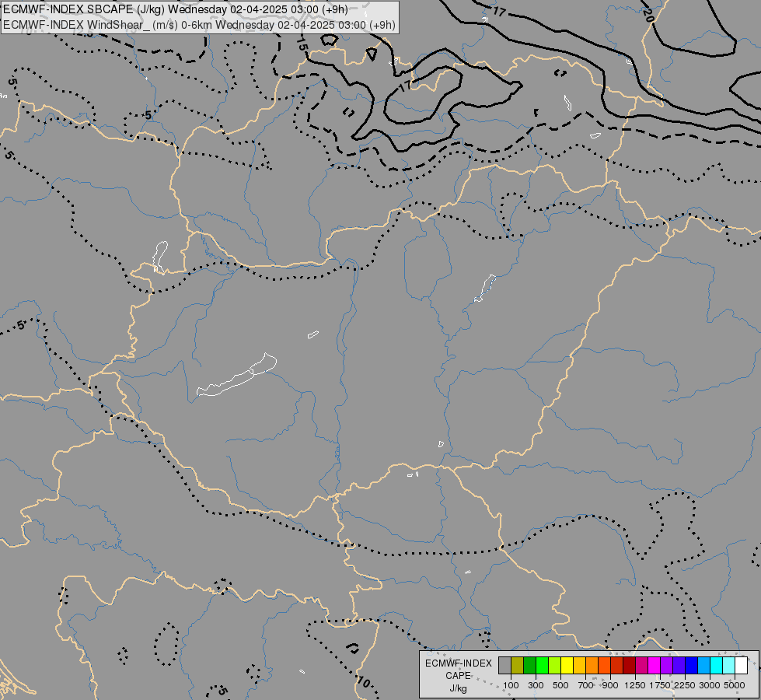This screenshot has width=761, height=700.
Task: Click the legend tick label '2250'
Action: click(685, 685)
